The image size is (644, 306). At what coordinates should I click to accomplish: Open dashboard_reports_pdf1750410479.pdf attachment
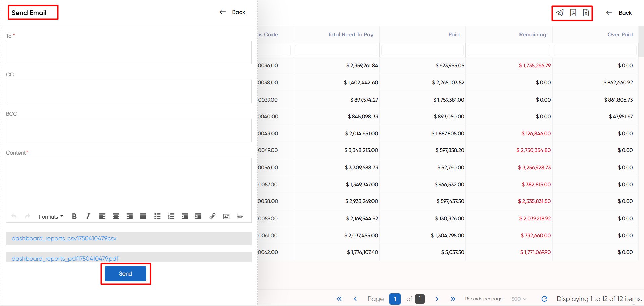(x=65, y=258)
